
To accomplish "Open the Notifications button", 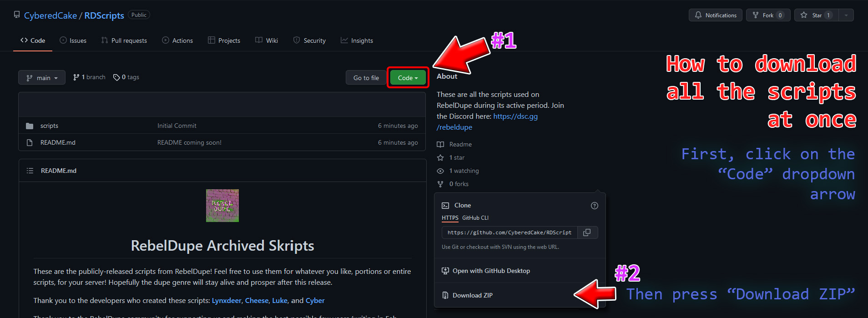I will pyautogui.click(x=716, y=15).
